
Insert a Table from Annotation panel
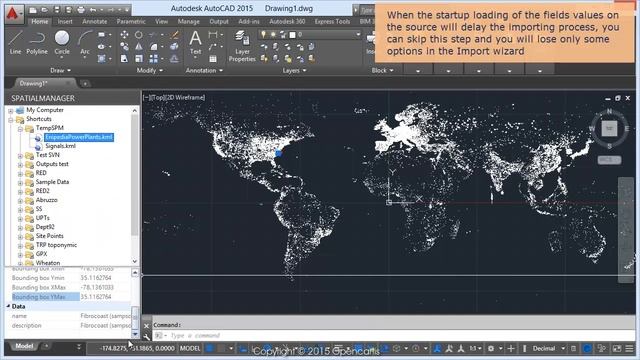[x=213, y=59]
